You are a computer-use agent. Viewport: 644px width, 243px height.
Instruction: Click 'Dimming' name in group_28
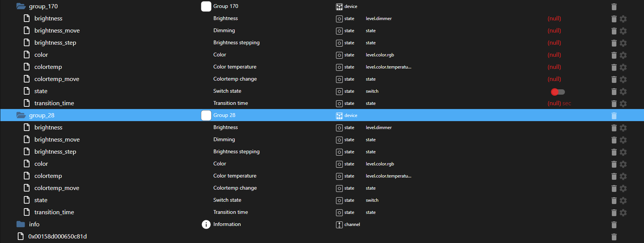(x=224, y=140)
